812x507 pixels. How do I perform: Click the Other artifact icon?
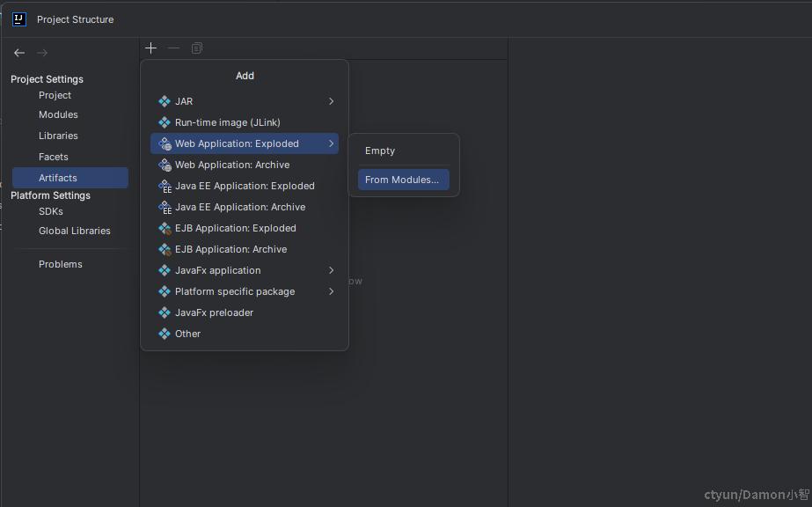[165, 334]
